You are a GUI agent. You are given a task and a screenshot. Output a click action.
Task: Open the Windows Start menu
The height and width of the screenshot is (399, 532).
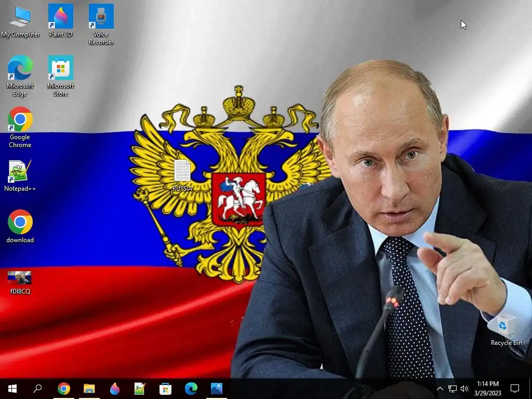(x=12, y=389)
